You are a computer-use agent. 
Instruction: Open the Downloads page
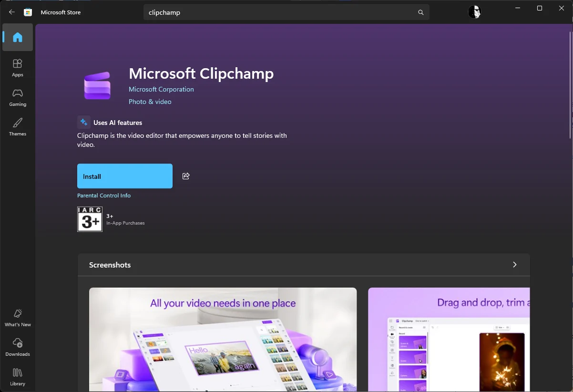click(x=18, y=347)
